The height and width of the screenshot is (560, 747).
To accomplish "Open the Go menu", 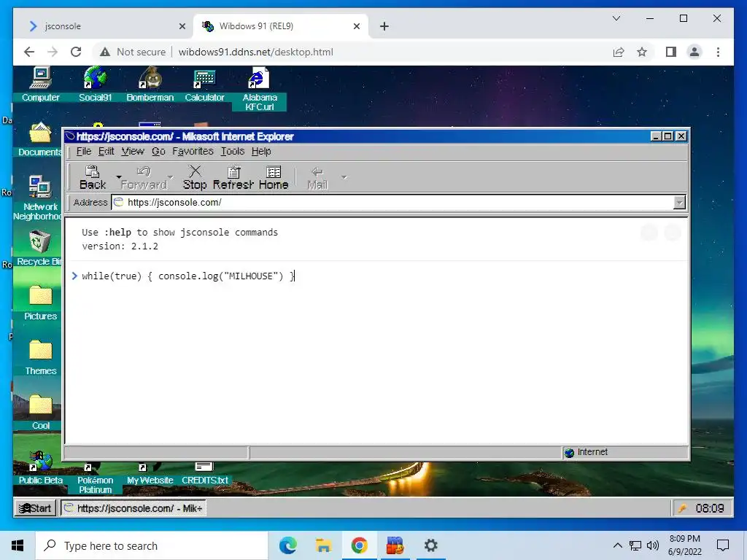I will (158, 152).
